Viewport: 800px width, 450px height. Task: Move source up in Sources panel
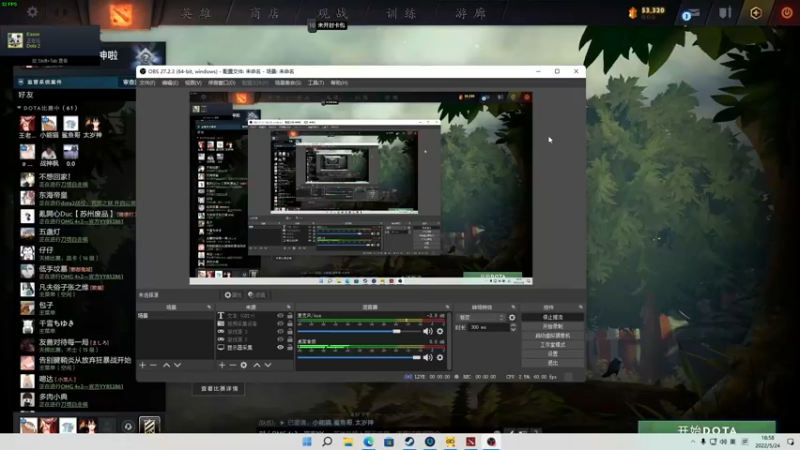(257, 365)
